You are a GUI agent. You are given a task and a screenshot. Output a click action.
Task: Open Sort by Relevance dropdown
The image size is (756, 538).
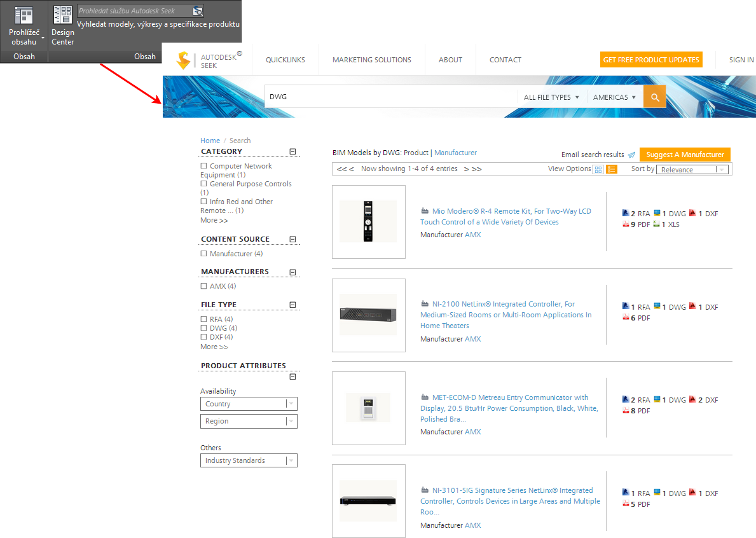tap(692, 170)
